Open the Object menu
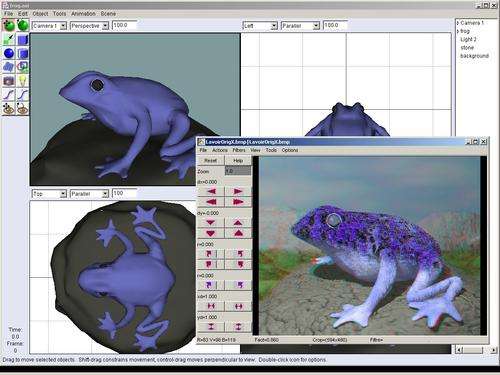This screenshot has width=500, height=375. click(x=40, y=14)
